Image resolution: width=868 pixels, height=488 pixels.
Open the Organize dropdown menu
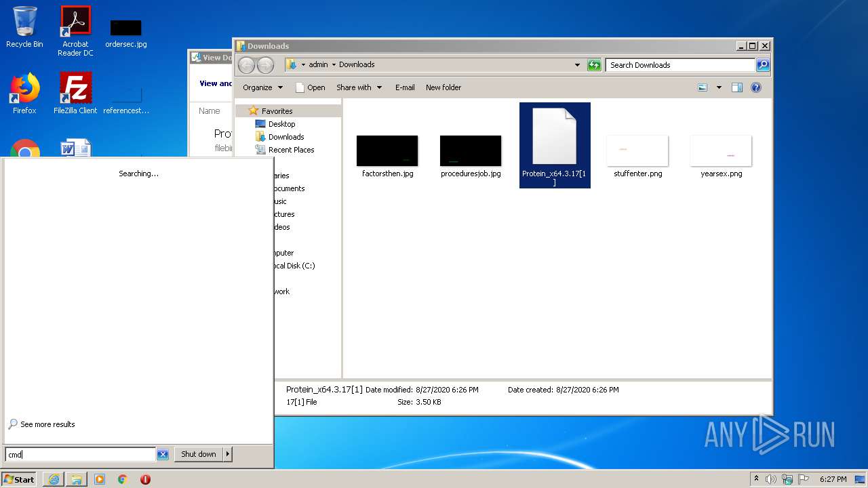(x=262, y=87)
